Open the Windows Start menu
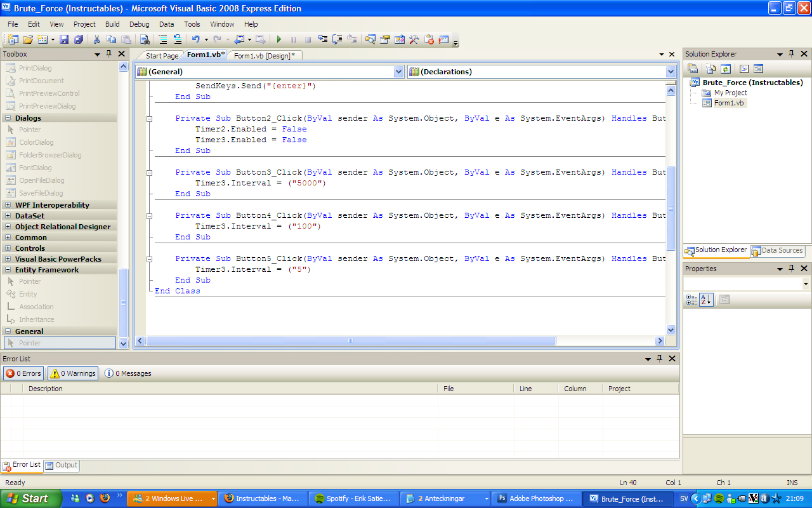 30,498
